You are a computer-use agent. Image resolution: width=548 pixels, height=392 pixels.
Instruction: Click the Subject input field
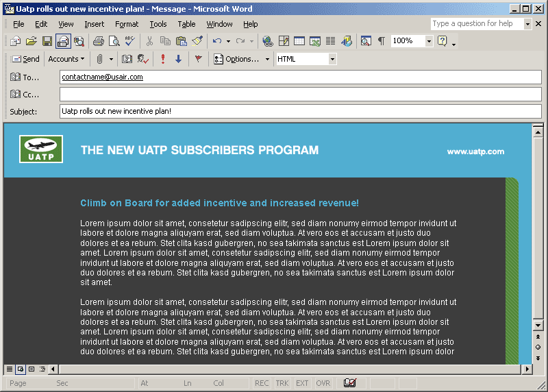tap(300, 111)
